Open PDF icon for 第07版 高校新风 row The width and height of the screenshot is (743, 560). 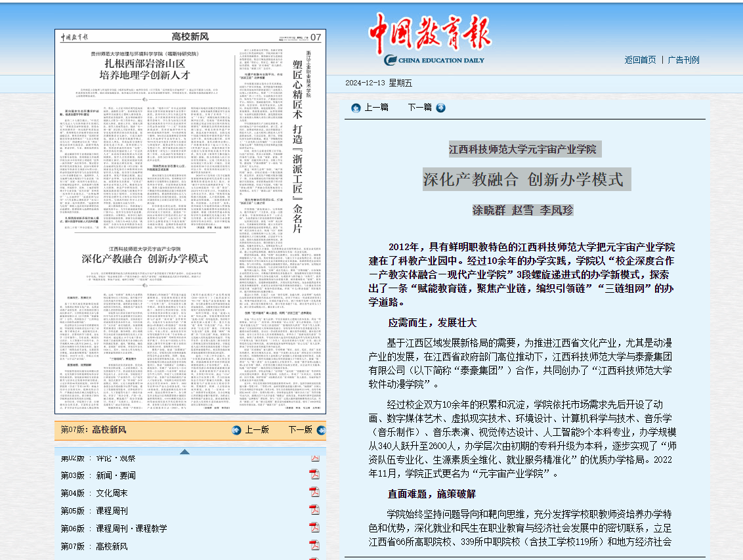[314, 546]
